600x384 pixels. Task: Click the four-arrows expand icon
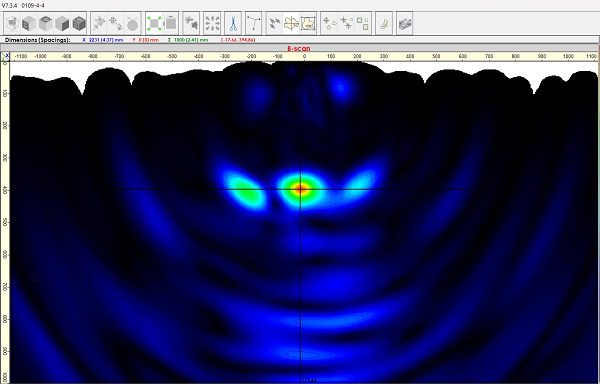tap(212, 24)
